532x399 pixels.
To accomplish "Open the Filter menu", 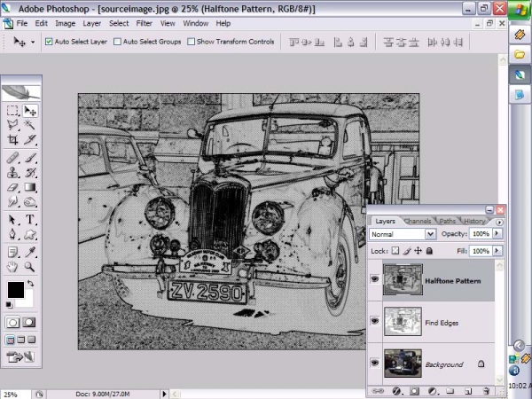I will click(x=144, y=23).
